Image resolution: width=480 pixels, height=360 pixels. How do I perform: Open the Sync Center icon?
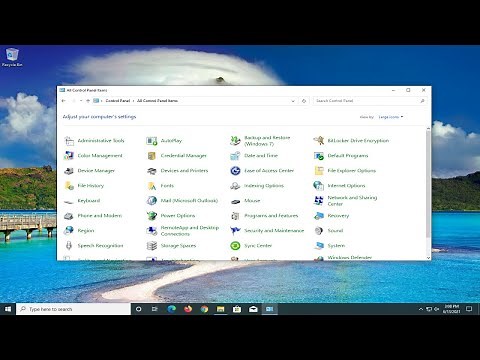(235, 246)
